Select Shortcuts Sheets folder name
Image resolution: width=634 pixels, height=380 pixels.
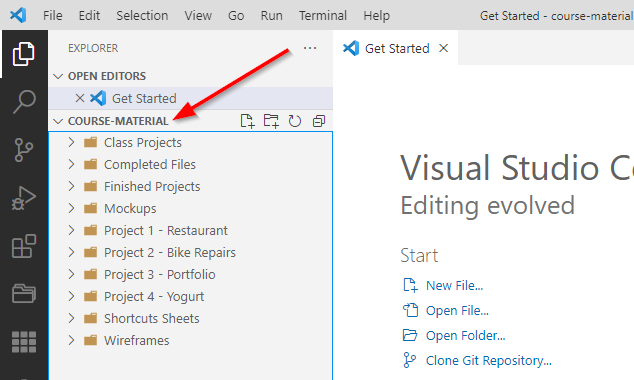(x=152, y=319)
